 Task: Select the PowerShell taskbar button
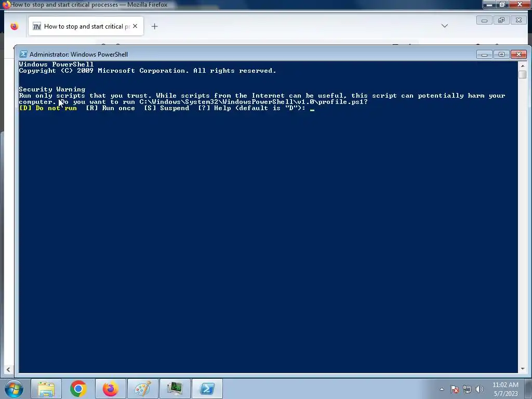pos(207,389)
